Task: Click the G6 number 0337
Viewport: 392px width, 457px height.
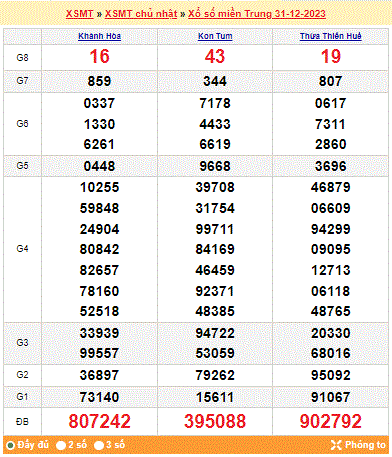Action: click(x=99, y=103)
